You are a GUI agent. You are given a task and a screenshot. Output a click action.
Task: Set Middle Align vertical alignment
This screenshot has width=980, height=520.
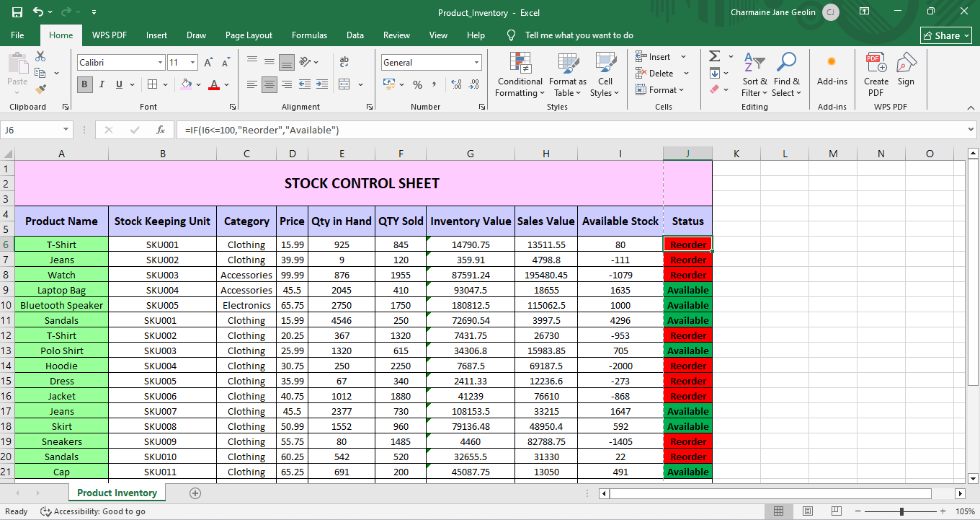tap(269, 62)
